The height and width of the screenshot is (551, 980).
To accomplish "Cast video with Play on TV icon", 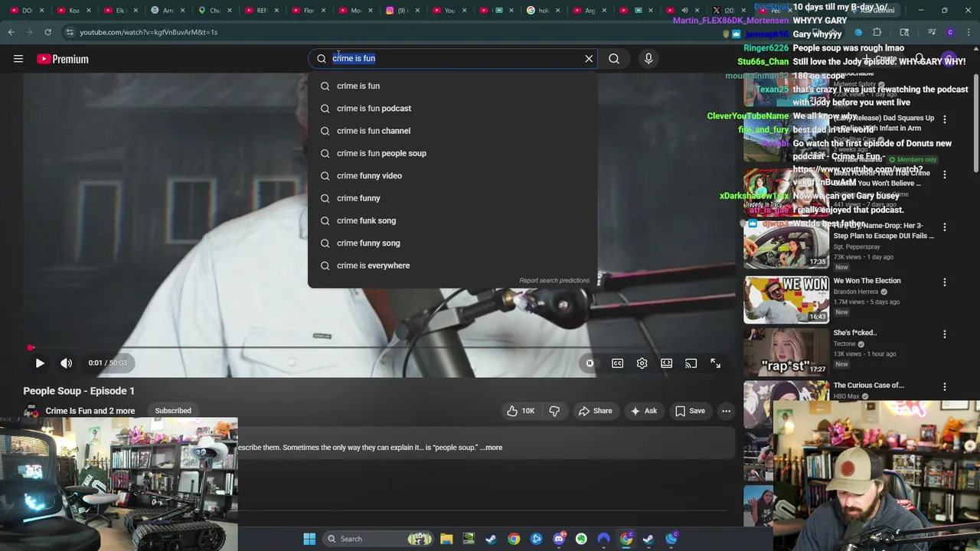I will pos(691,364).
